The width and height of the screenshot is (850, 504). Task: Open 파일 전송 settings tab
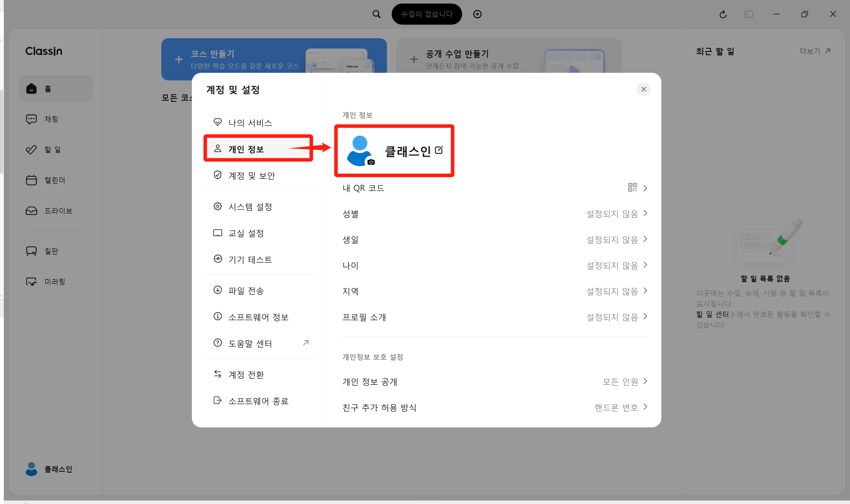point(260,291)
